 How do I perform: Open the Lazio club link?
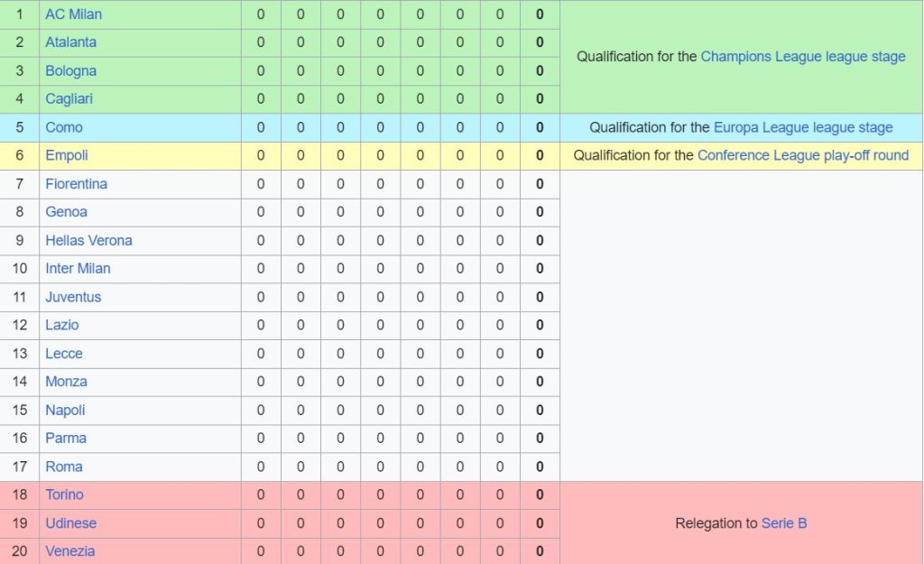(x=62, y=325)
